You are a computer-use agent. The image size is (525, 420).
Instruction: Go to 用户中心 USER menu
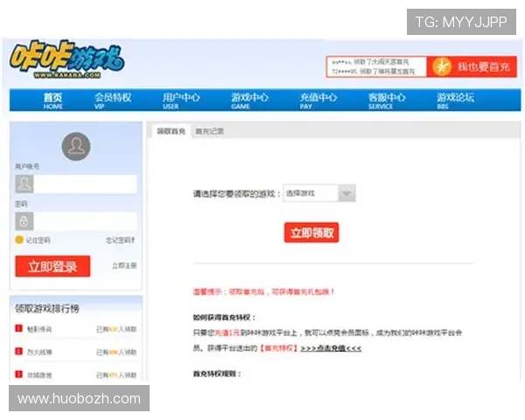coord(181,101)
